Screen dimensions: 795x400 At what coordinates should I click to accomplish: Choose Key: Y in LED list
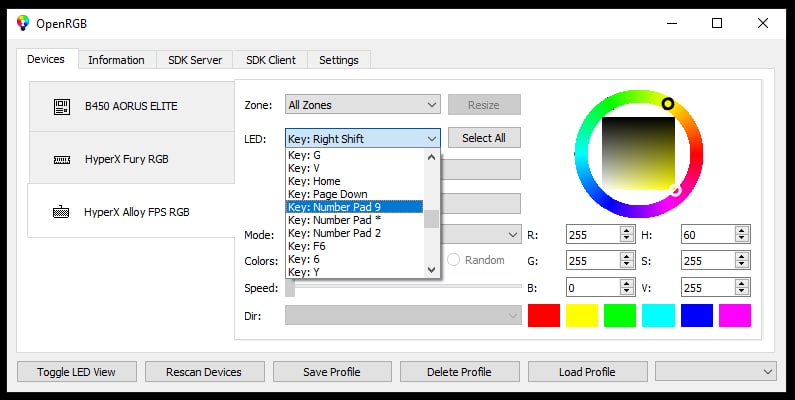354,272
